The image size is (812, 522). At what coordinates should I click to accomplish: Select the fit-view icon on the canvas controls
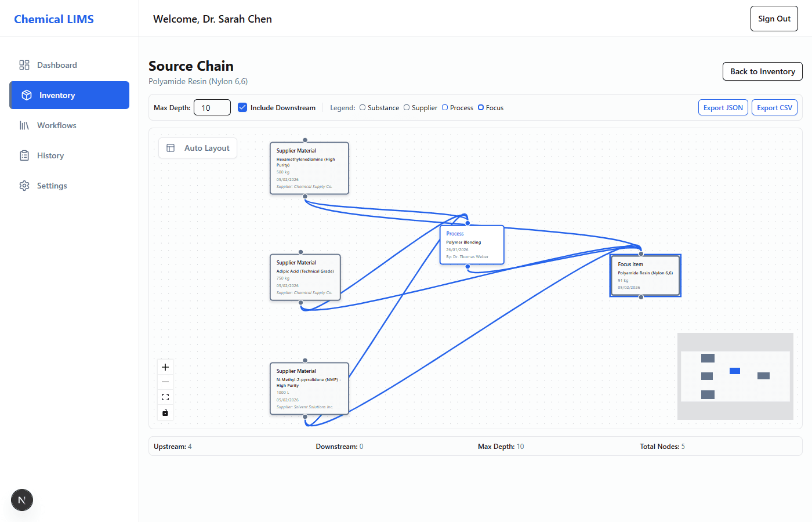coord(165,397)
